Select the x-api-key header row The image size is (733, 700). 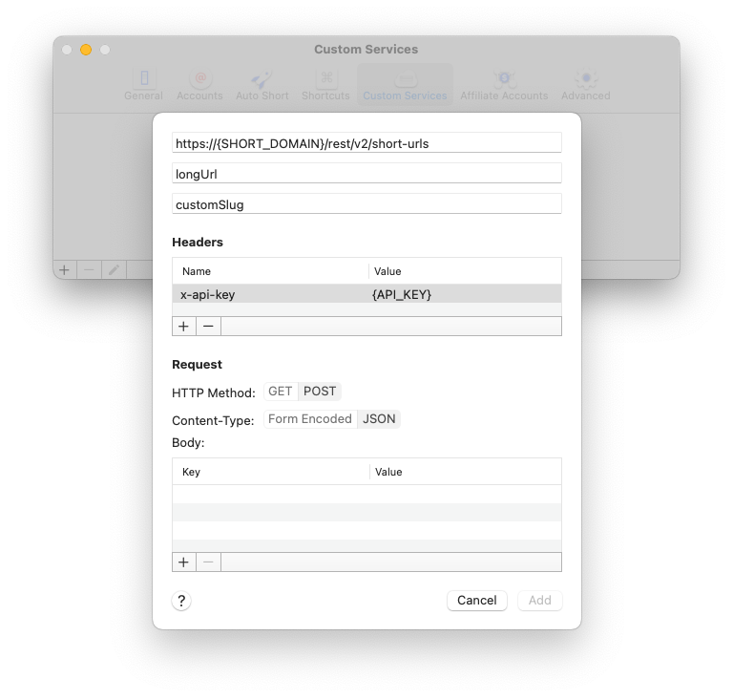366,294
